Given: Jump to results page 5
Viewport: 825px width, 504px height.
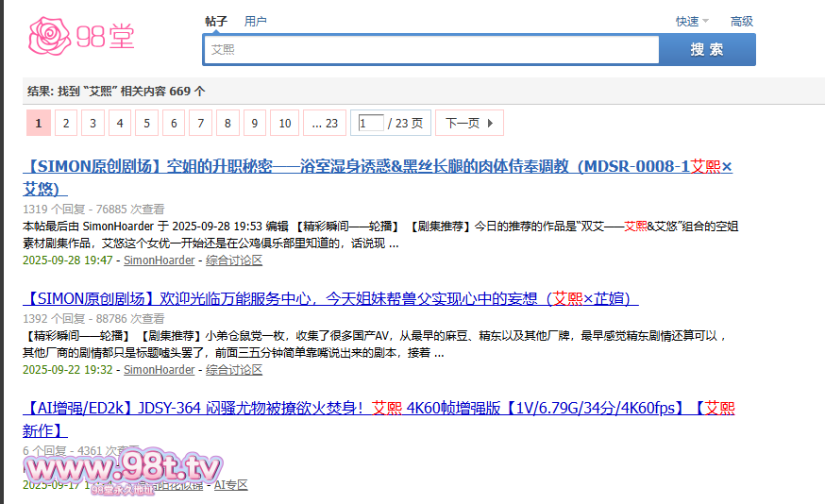Looking at the screenshot, I should [x=146, y=123].
